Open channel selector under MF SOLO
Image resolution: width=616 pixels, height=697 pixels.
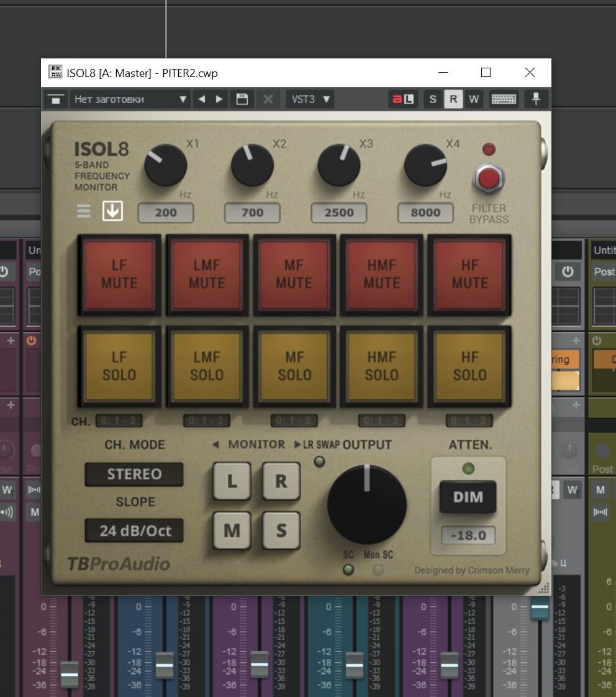(x=294, y=421)
